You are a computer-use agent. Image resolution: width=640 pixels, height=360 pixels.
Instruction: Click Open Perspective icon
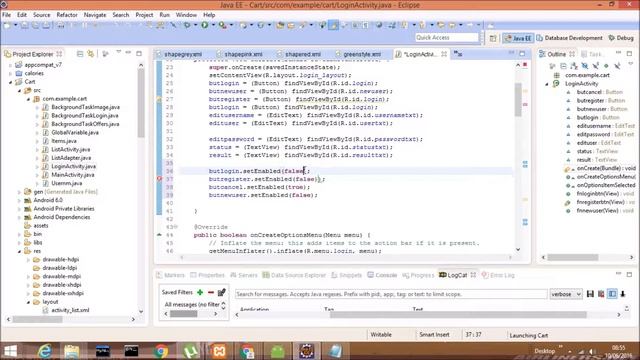pos(493,38)
